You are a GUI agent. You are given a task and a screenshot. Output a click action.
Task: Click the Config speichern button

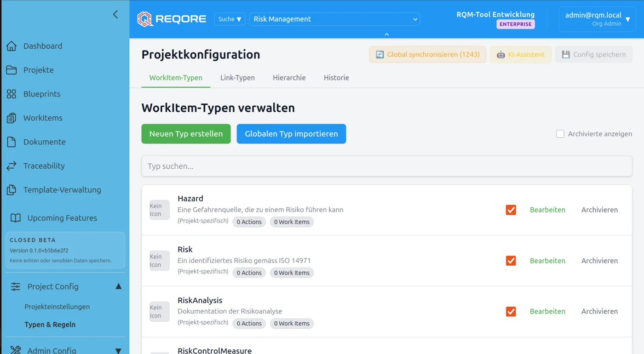coord(594,54)
